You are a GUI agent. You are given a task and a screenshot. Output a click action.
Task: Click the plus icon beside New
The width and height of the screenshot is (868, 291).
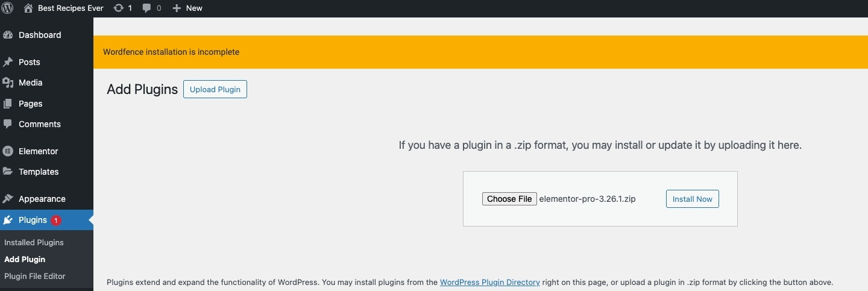pyautogui.click(x=176, y=8)
